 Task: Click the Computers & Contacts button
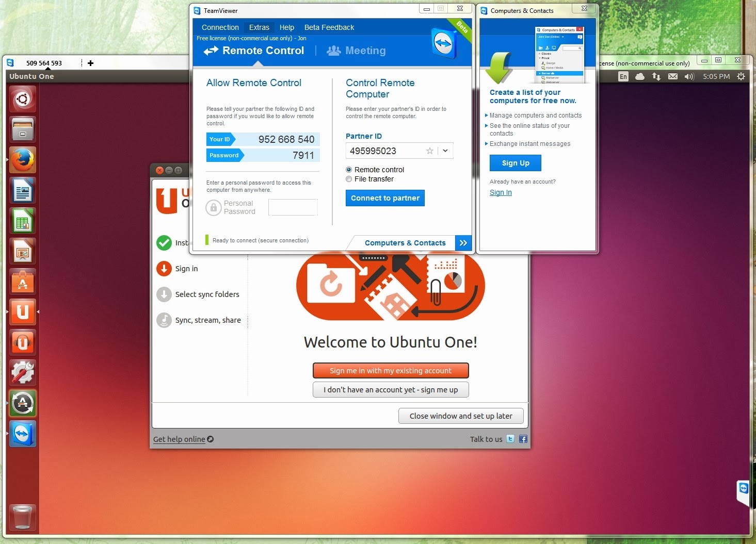(405, 243)
